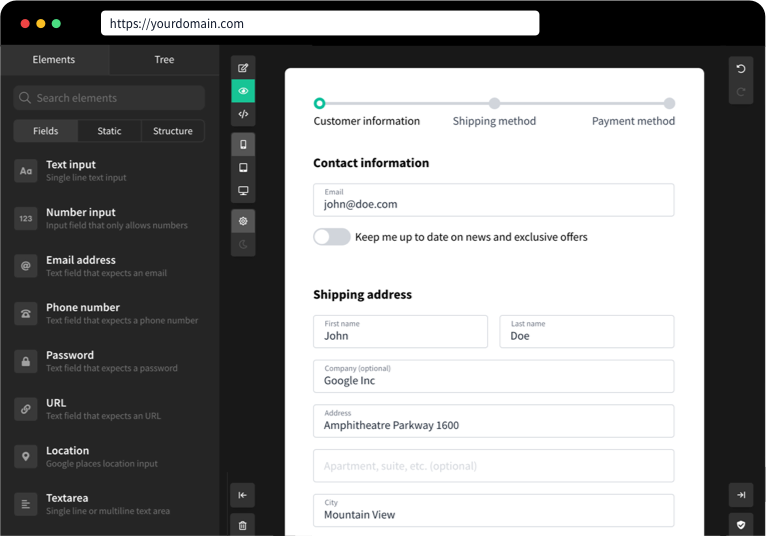Select the mobile device view icon
The height and width of the screenshot is (536, 766).
click(x=243, y=145)
